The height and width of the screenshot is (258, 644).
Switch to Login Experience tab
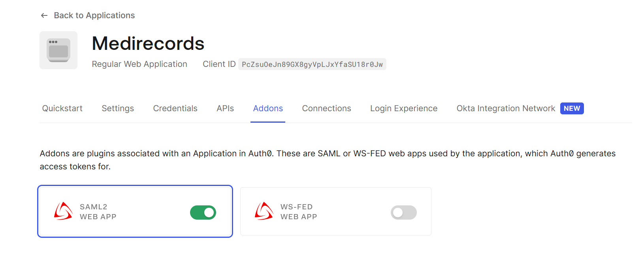(404, 108)
